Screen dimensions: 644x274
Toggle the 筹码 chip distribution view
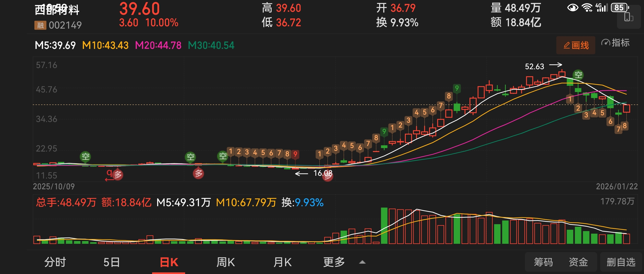click(543, 262)
